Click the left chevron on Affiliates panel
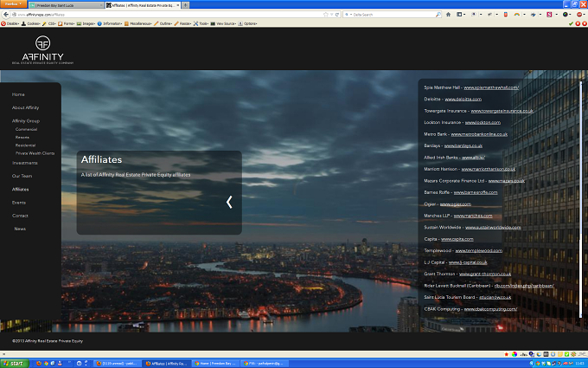This screenshot has height=368, width=588. [229, 202]
